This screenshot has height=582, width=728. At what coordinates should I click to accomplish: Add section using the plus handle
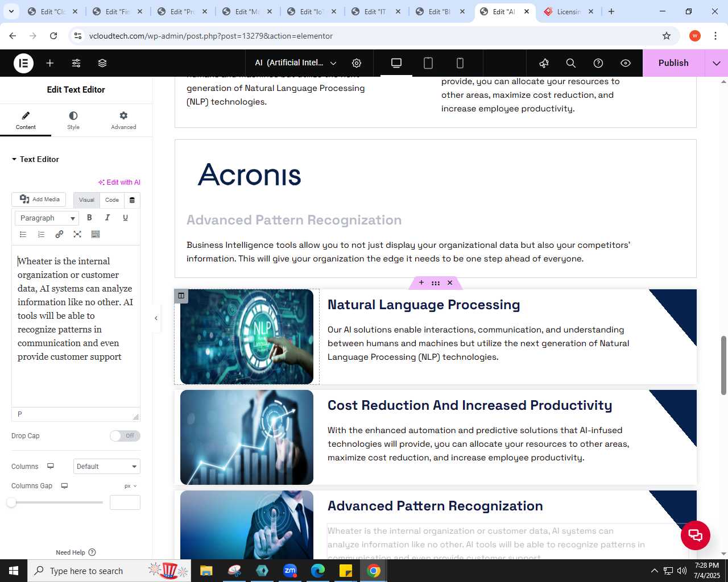click(421, 282)
